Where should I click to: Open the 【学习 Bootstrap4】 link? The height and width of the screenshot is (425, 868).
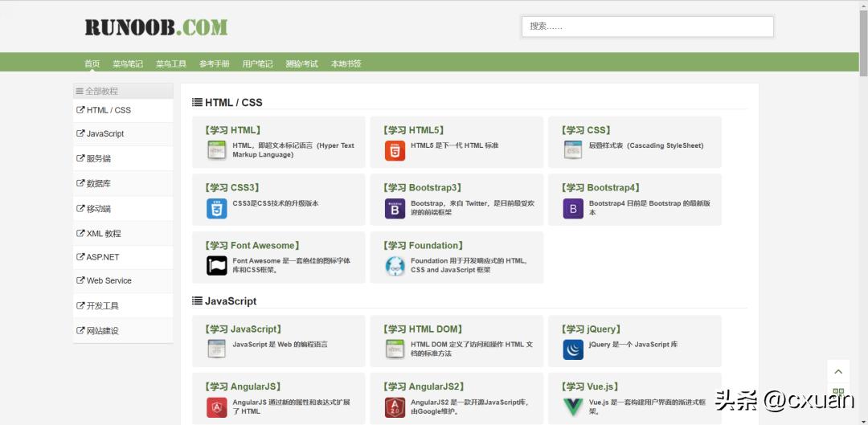602,188
